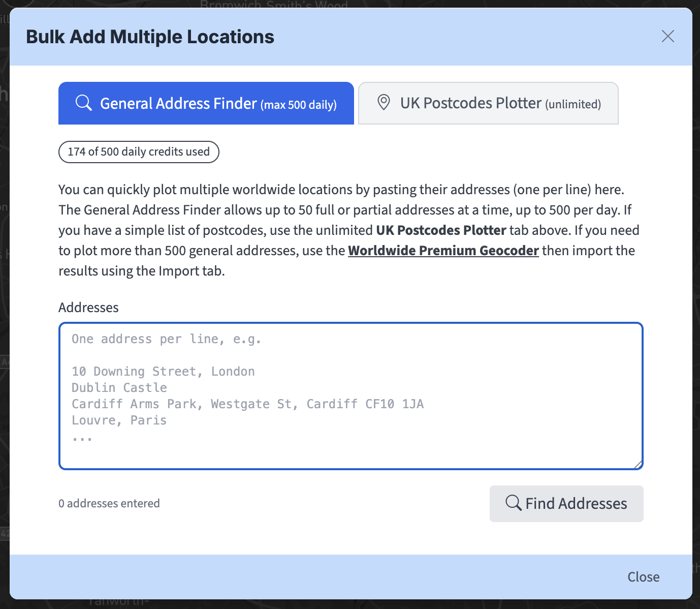
Task: Select the General Address Finder tab
Action: (x=206, y=103)
